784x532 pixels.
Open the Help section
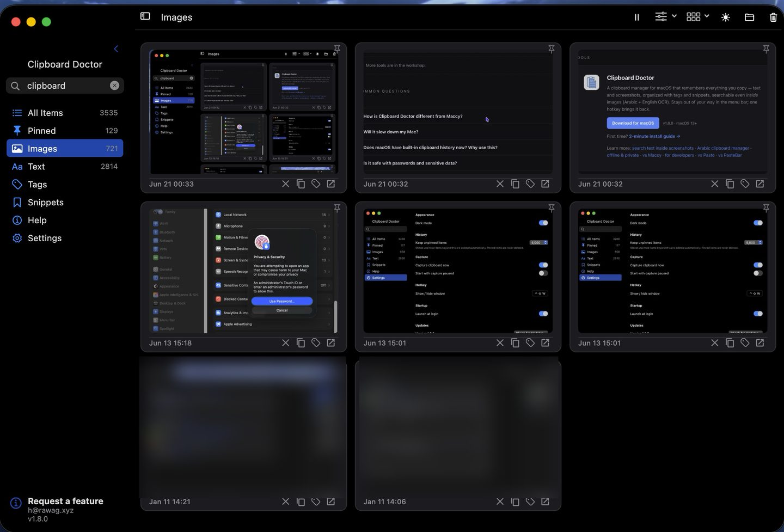(x=65, y=221)
